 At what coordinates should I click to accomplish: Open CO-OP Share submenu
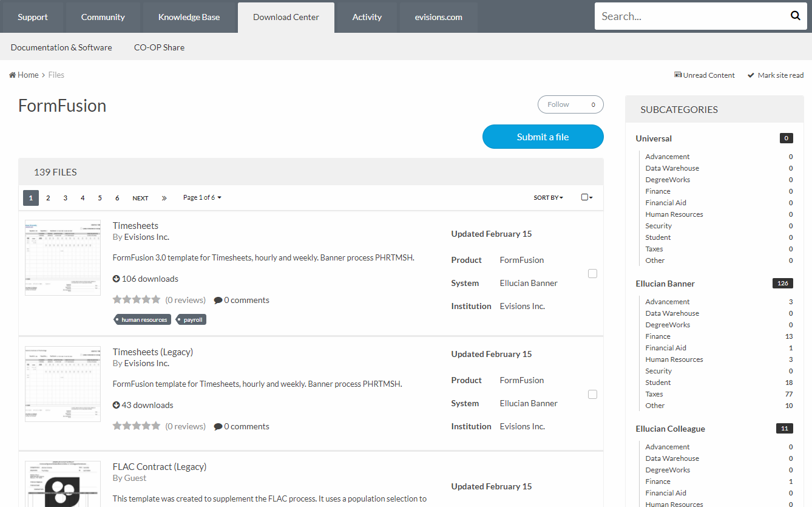(159, 47)
